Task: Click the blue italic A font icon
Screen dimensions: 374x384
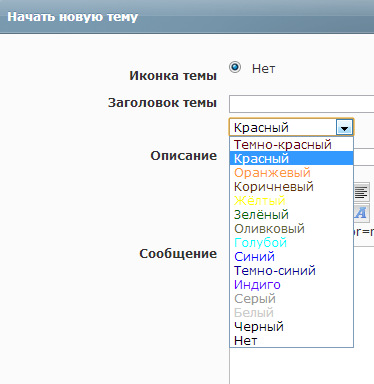Action: tap(361, 213)
